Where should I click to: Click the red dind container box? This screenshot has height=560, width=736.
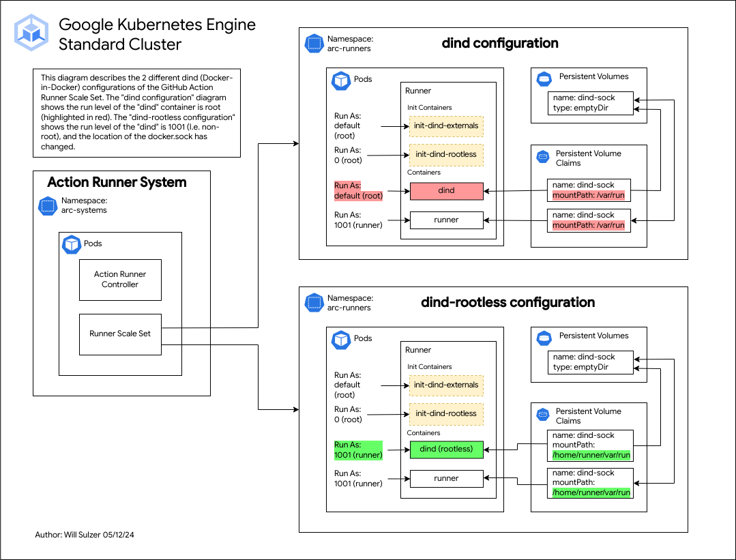(446, 191)
